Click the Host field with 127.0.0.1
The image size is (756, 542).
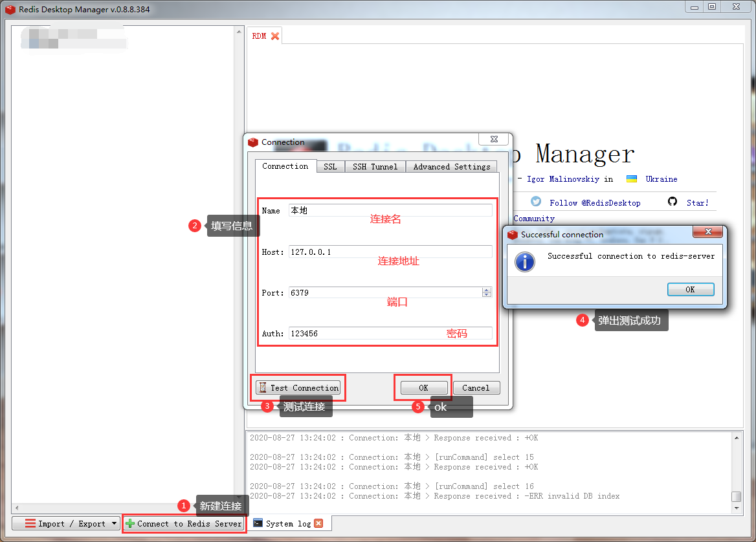pyautogui.click(x=390, y=252)
